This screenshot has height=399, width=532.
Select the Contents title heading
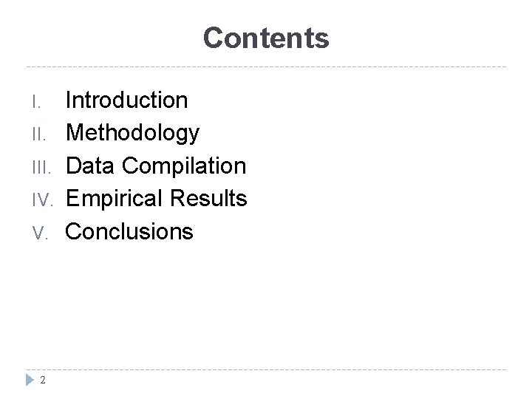pos(266,38)
